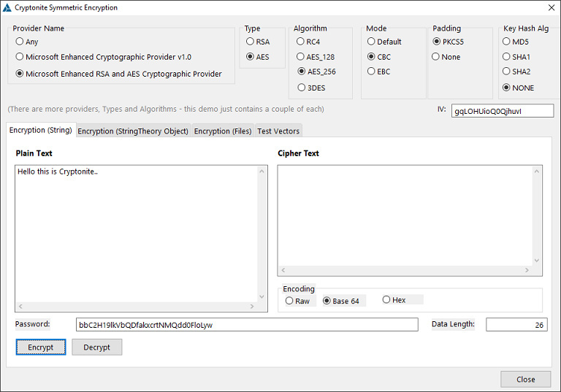Click the Encrypt button

tap(41, 347)
